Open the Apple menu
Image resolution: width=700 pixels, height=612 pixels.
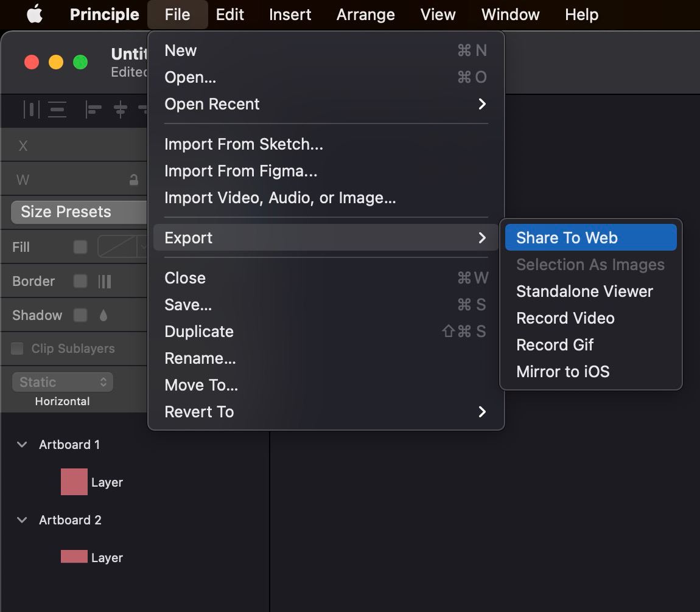pos(34,14)
